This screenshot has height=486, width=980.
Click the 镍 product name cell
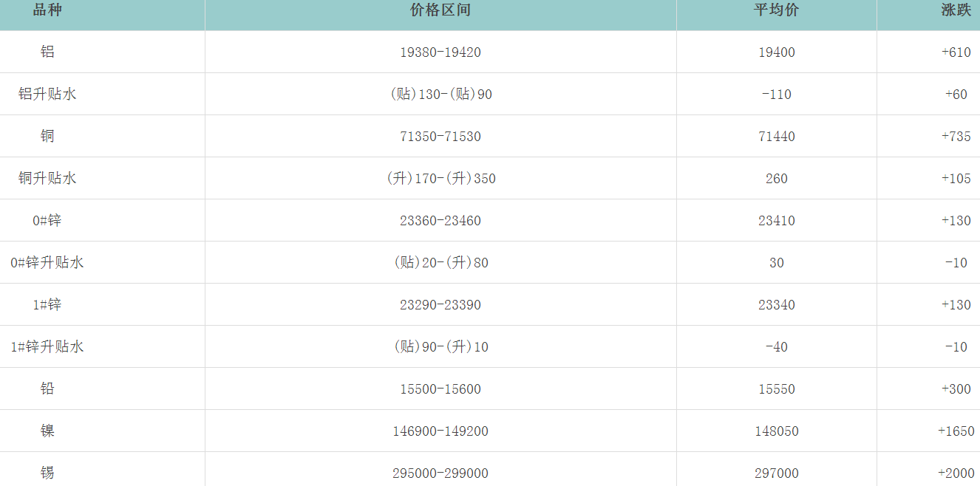coord(47,431)
